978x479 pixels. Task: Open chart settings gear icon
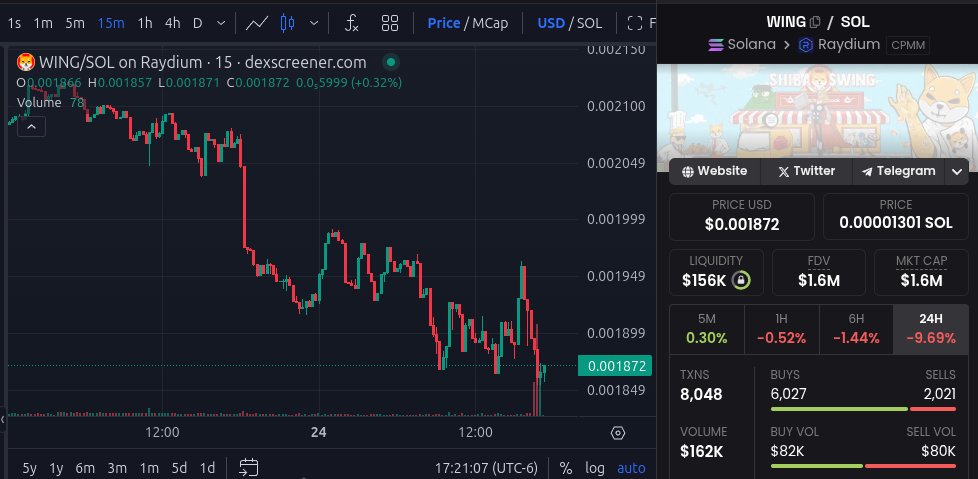pyautogui.click(x=617, y=433)
